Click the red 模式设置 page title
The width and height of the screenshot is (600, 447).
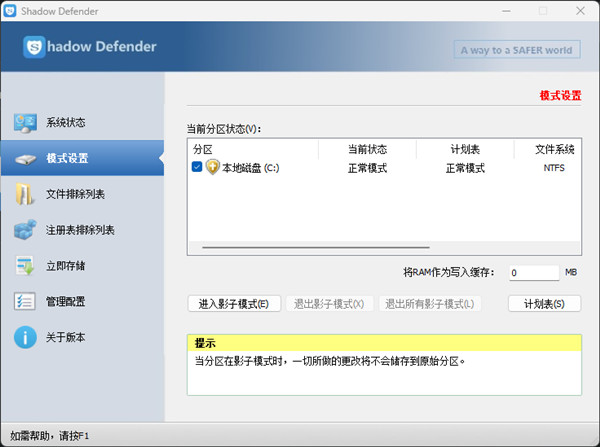560,95
